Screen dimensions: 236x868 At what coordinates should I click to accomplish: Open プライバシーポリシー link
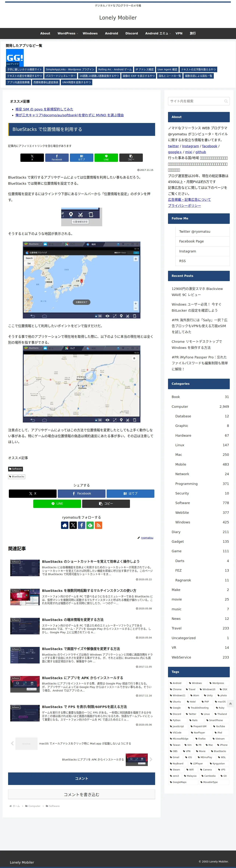(184, 206)
